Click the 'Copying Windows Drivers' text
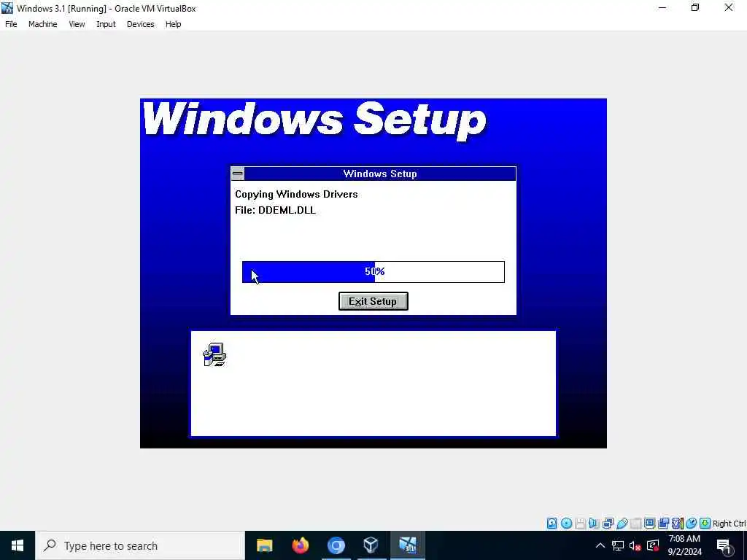This screenshot has width=747, height=560. [296, 194]
